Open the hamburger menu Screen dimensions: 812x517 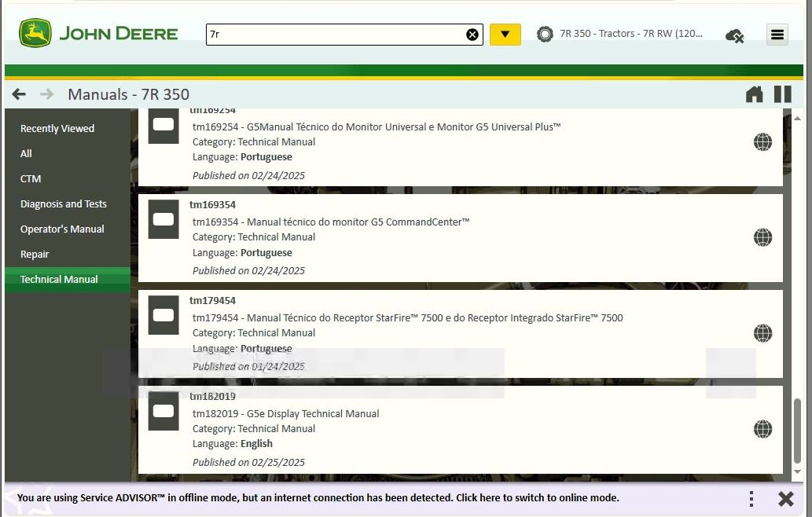pyautogui.click(x=777, y=35)
